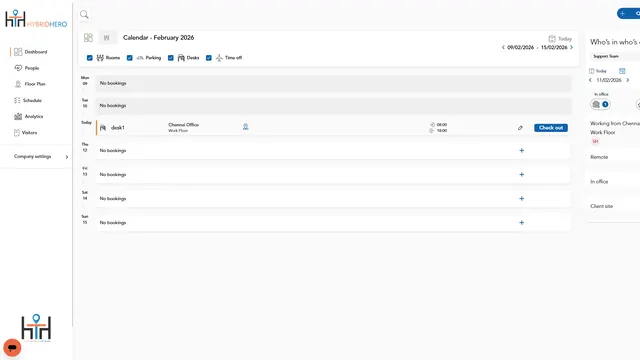Click the Desks filter icon
This screenshot has height=360, width=640.
click(x=181, y=58)
